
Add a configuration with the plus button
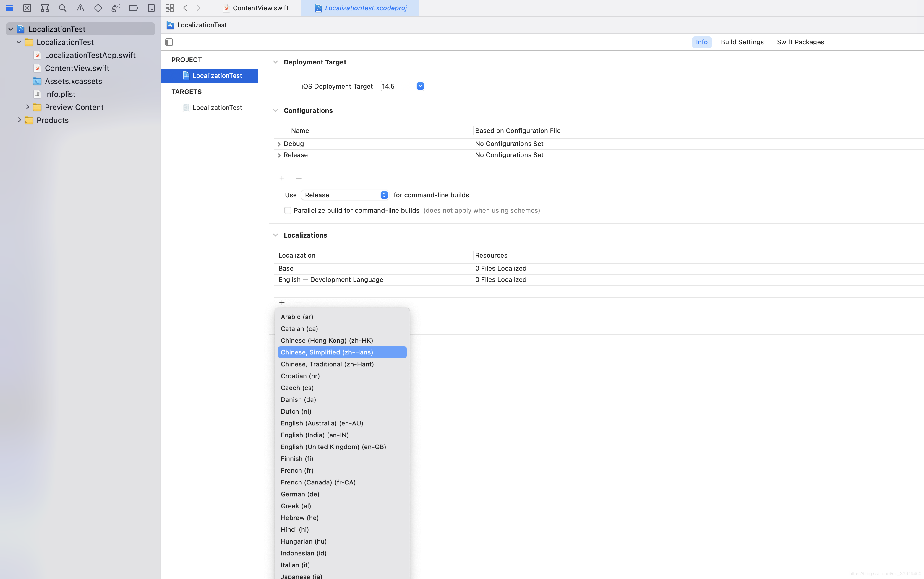[x=282, y=178]
